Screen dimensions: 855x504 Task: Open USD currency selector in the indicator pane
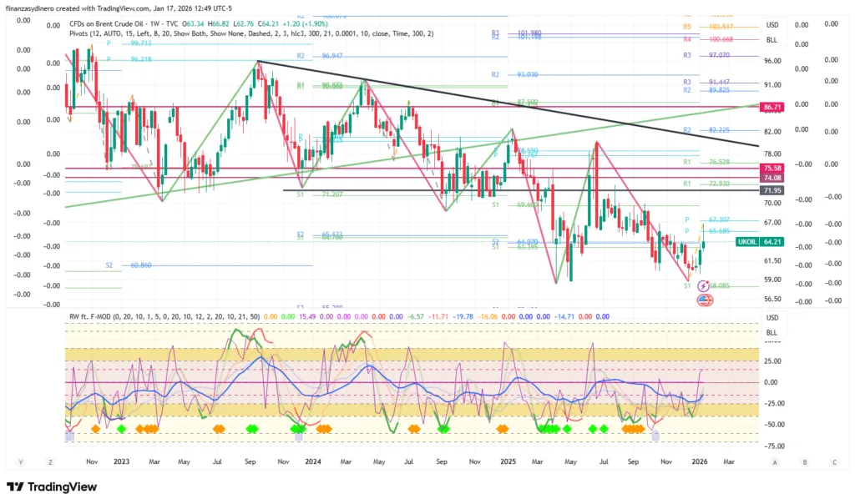pos(772,318)
